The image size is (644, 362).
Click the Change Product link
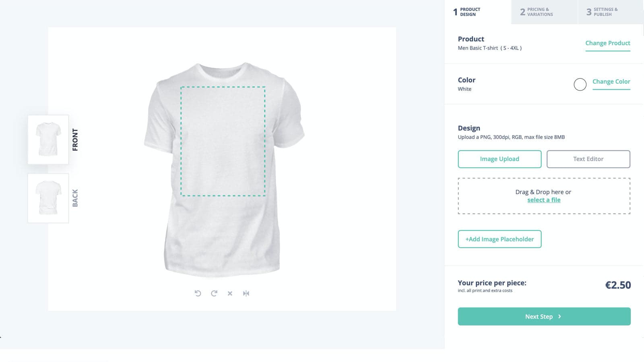[x=608, y=43]
